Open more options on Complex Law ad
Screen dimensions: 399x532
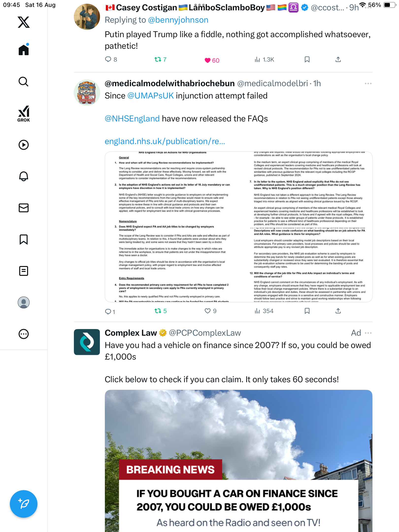[x=368, y=333]
